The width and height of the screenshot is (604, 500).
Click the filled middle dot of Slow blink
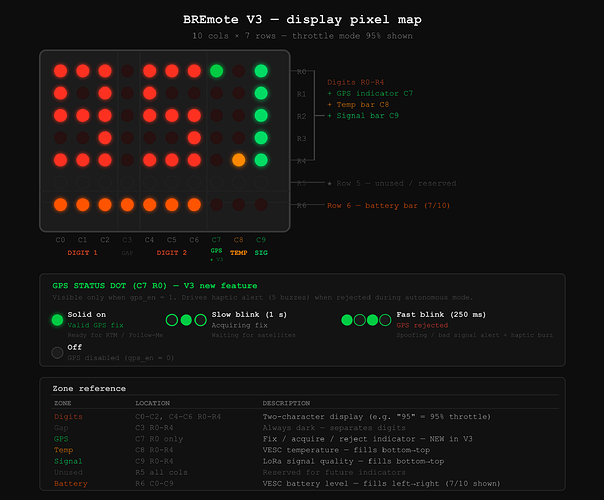pos(186,320)
